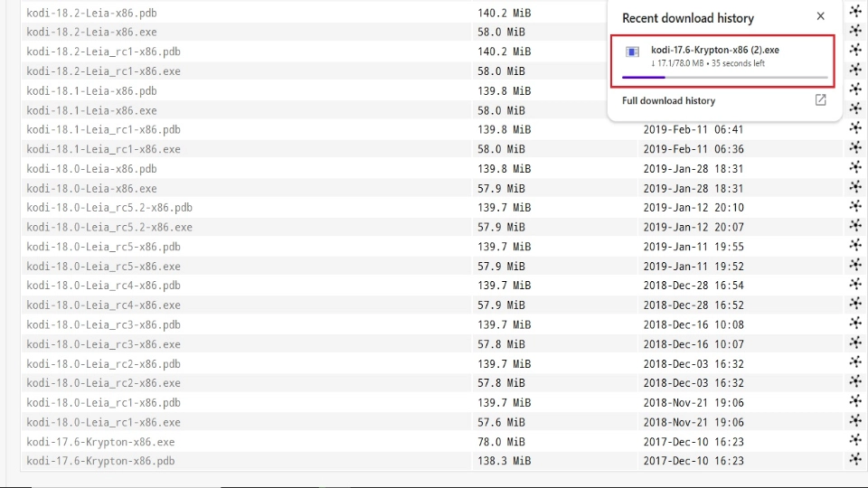The width and height of the screenshot is (868, 488).
Task: Click mirrors icon for kodi-18.2-Leia-x86.exe row
Action: coord(856,31)
